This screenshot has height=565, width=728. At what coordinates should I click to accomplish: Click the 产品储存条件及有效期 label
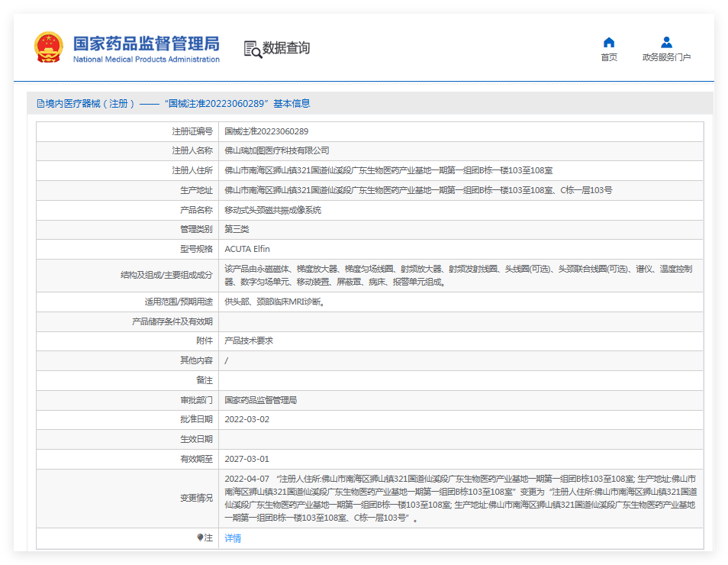click(172, 321)
